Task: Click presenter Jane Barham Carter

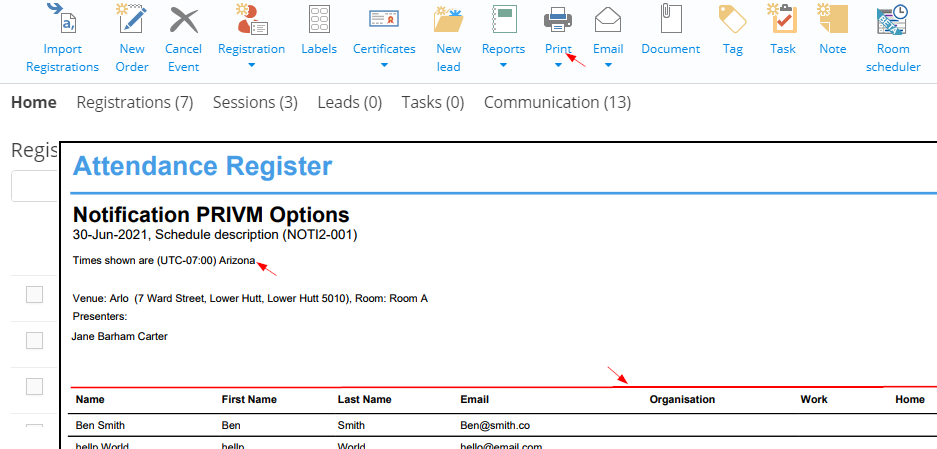Action: [x=120, y=337]
